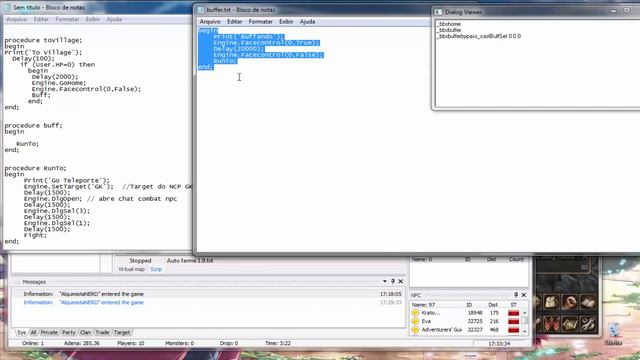Click the red status bar for Eva
This screenshot has height=360, width=640.
[x=513, y=322]
